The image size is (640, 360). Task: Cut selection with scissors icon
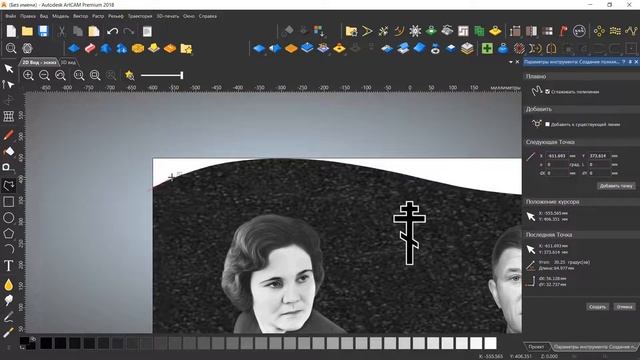pyautogui.click(x=61, y=31)
